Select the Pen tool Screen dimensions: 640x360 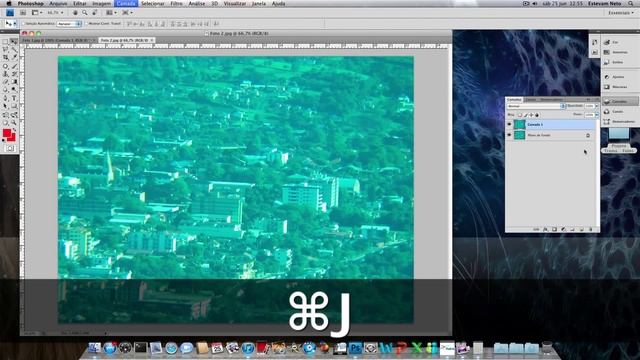pyautogui.click(x=5, y=98)
